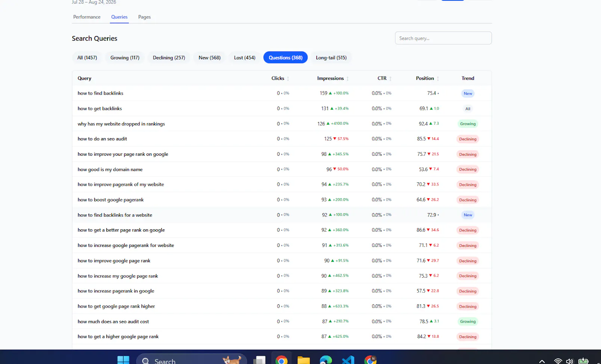The height and width of the screenshot is (364, 601).
Task: Focus the Search query input field
Action: pyautogui.click(x=443, y=38)
